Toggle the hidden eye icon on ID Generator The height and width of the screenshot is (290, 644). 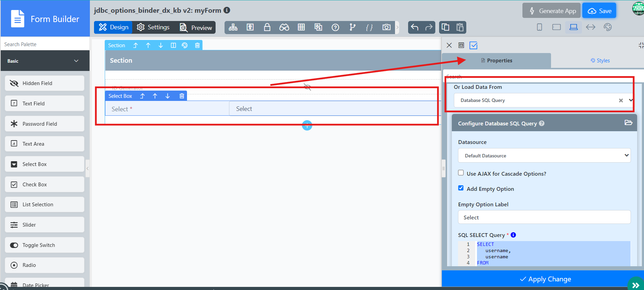307,87
